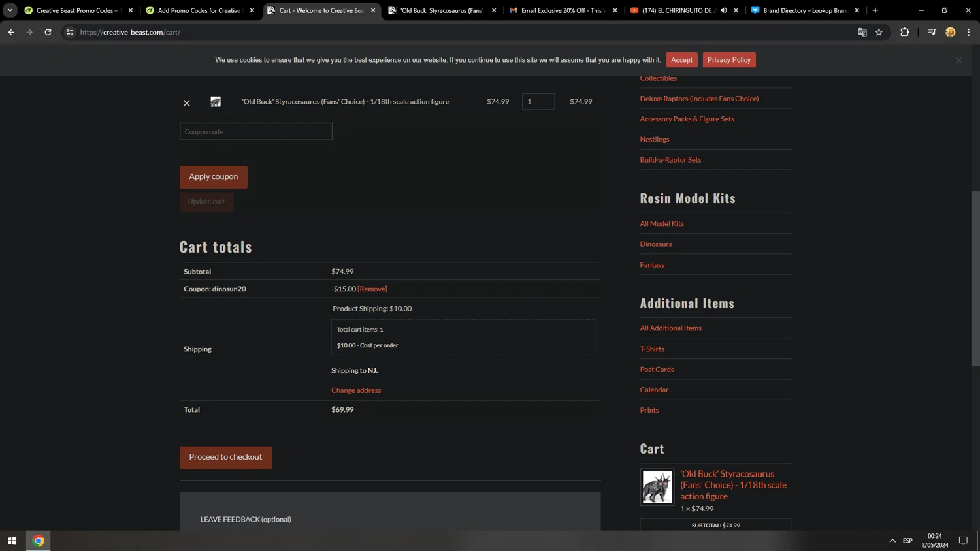
Task: Open the tab search dropdown arrow
Action: [10, 10]
